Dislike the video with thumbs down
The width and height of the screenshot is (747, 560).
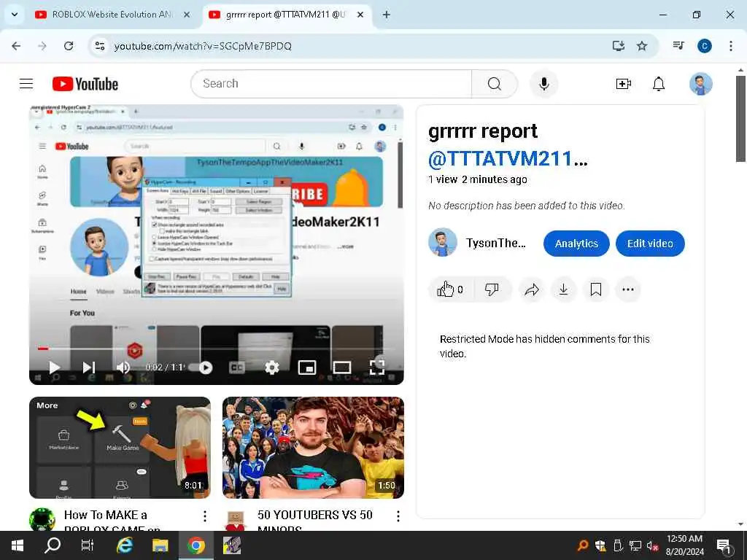(x=492, y=289)
